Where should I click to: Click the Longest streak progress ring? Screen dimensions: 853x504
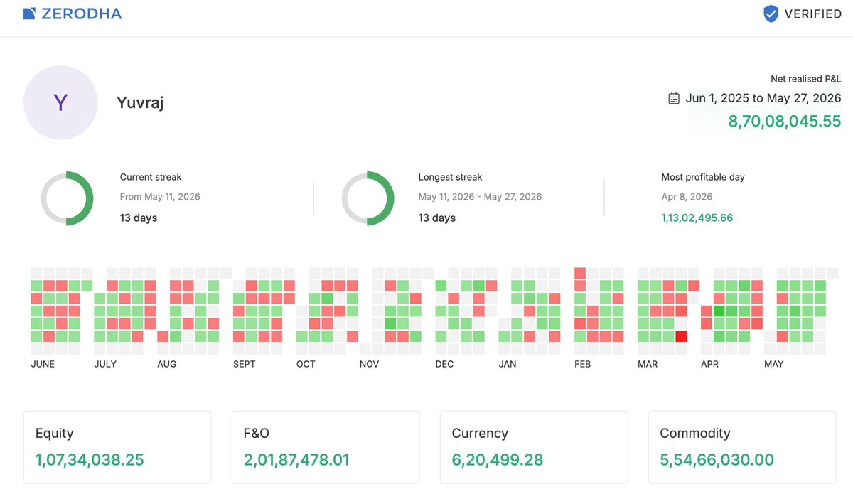pyautogui.click(x=368, y=198)
